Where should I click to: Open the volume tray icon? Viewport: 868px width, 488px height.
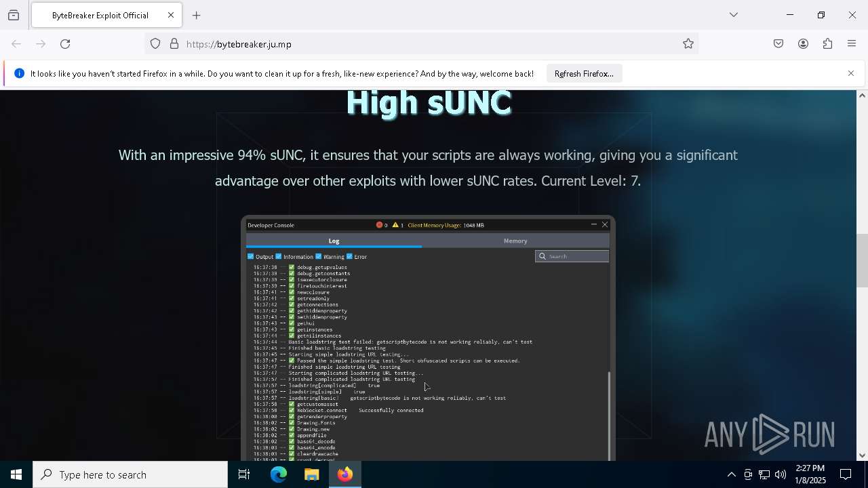pyautogui.click(x=781, y=474)
